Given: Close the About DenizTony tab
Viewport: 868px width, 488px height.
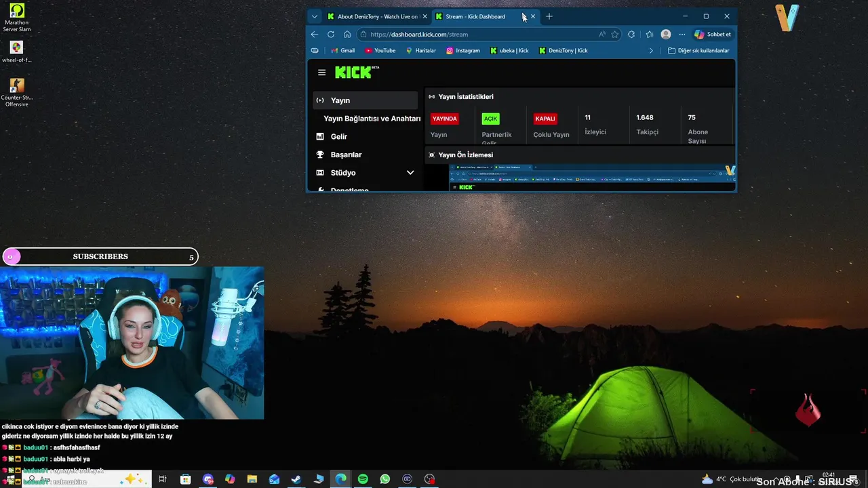Looking at the screenshot, I should click(x=425, y=16).
